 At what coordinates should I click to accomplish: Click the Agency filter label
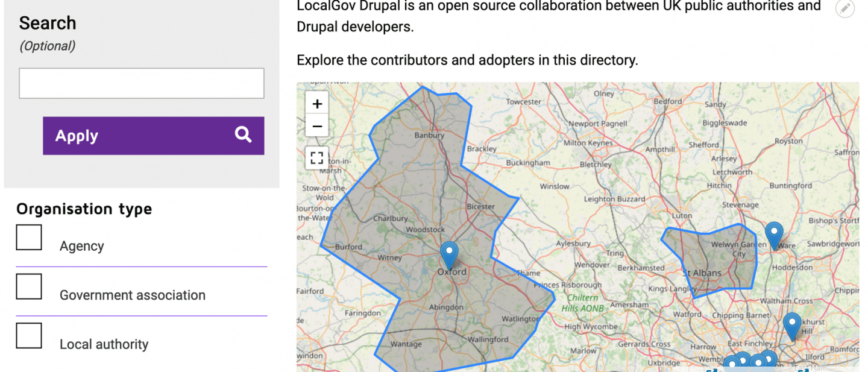click(x=81, y=246)
